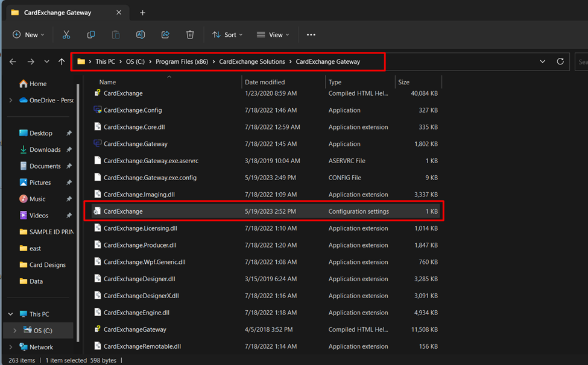Unpin Desktop using its pin icon
Screen dimensions: 588x365
(69, 133)
